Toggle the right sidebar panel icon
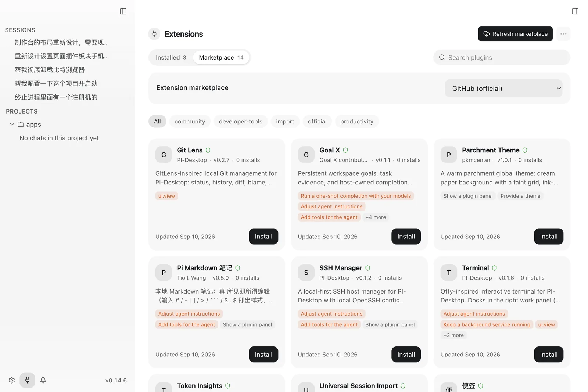Viewport: 588px width, 392px height. point(575,11)
